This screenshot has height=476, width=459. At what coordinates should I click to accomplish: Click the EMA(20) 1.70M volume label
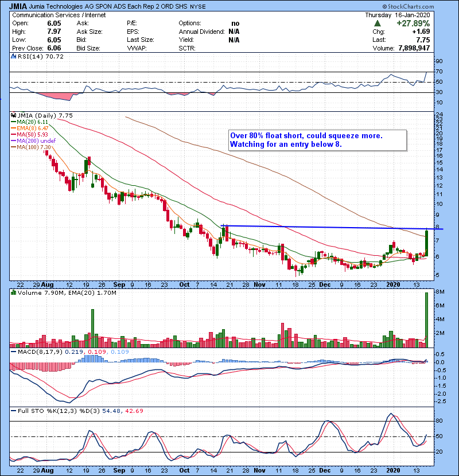(92, 293)
